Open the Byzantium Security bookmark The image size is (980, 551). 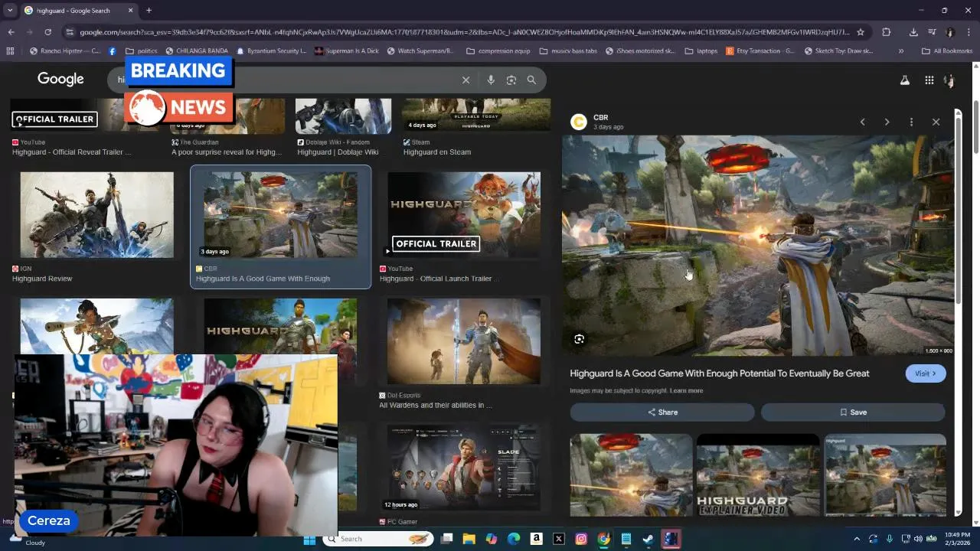click(272, 51)
